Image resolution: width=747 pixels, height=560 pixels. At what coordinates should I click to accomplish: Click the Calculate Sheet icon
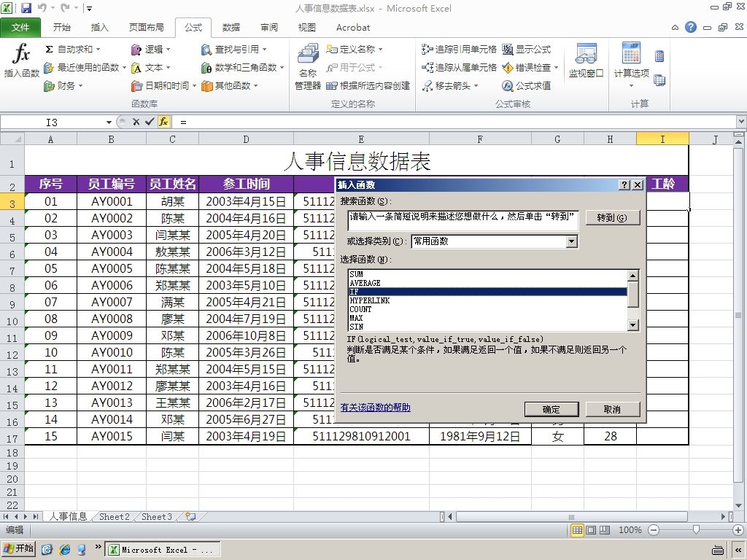(659, 80)
